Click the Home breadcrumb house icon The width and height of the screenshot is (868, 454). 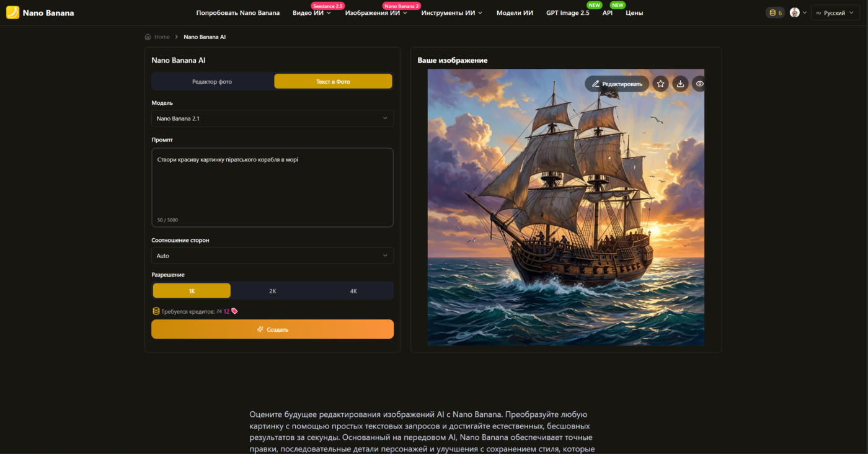(x=148, y=37)
